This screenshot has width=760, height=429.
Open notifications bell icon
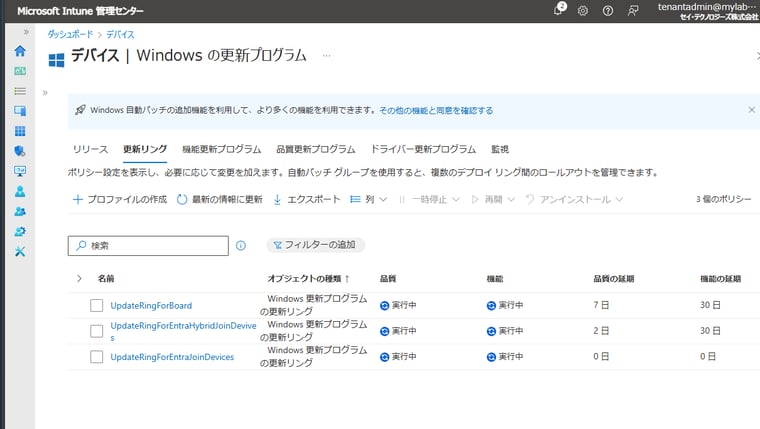[559, 9]
